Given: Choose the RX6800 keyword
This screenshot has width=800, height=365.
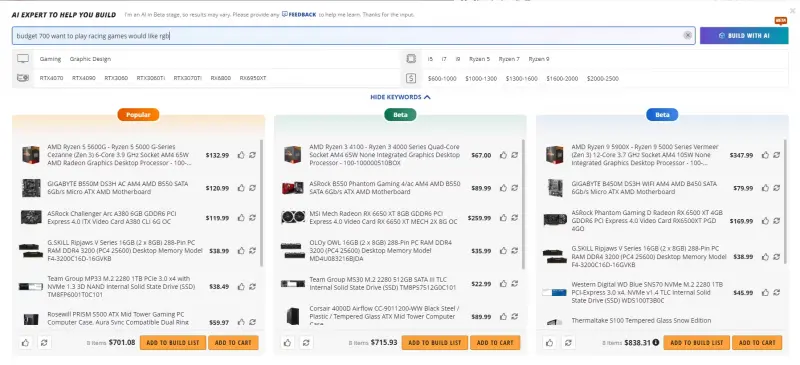Looking at the screenshot, I should pos(221,79).
